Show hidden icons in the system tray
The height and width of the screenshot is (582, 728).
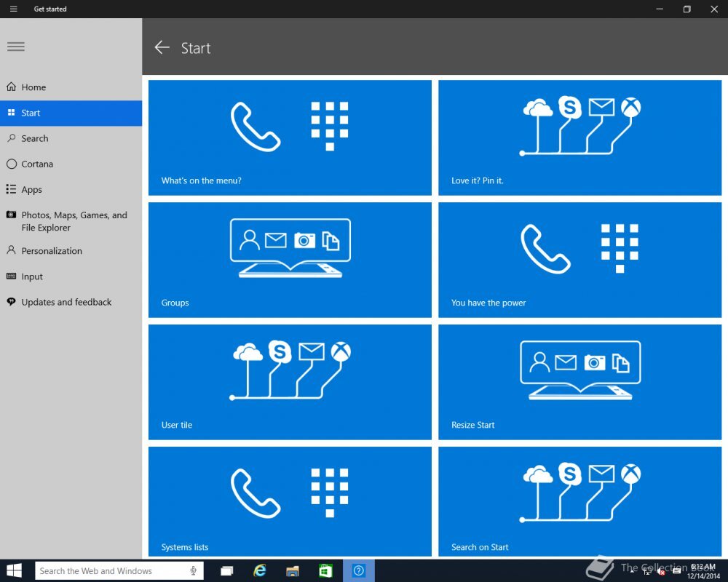[x=631, y=571]
